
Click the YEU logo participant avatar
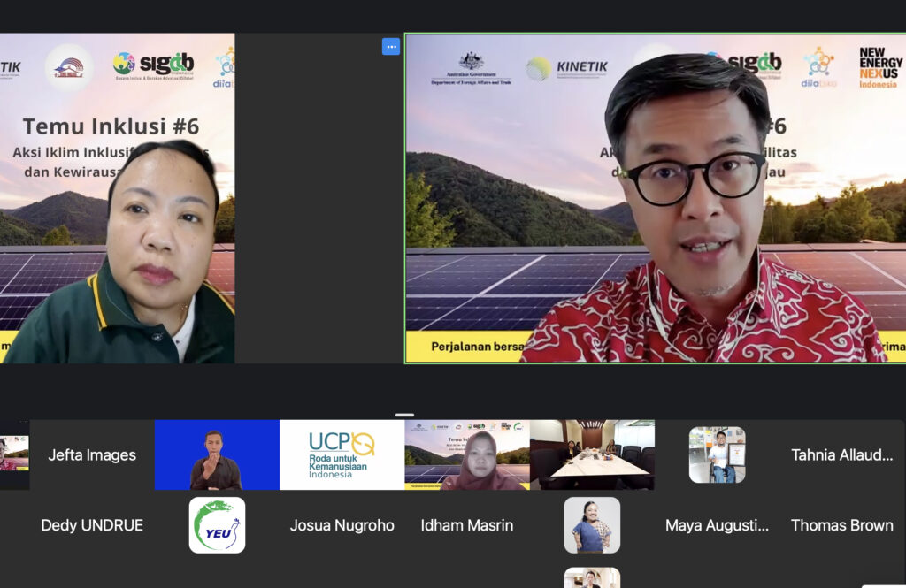[x=217, y=525]
